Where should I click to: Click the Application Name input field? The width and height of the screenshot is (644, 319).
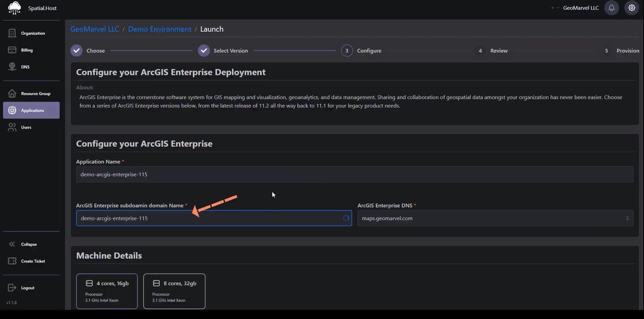[355, 174]
